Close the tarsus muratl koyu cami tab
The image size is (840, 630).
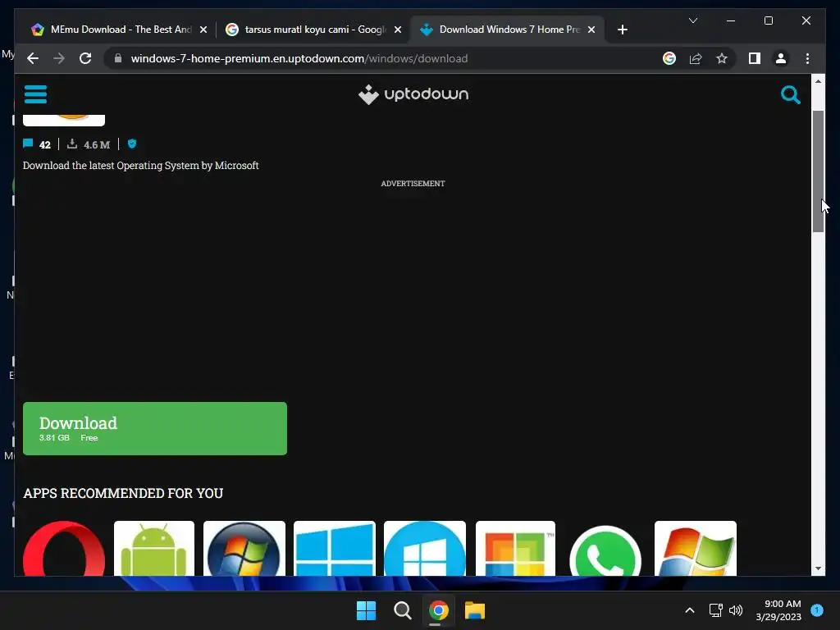398,30
